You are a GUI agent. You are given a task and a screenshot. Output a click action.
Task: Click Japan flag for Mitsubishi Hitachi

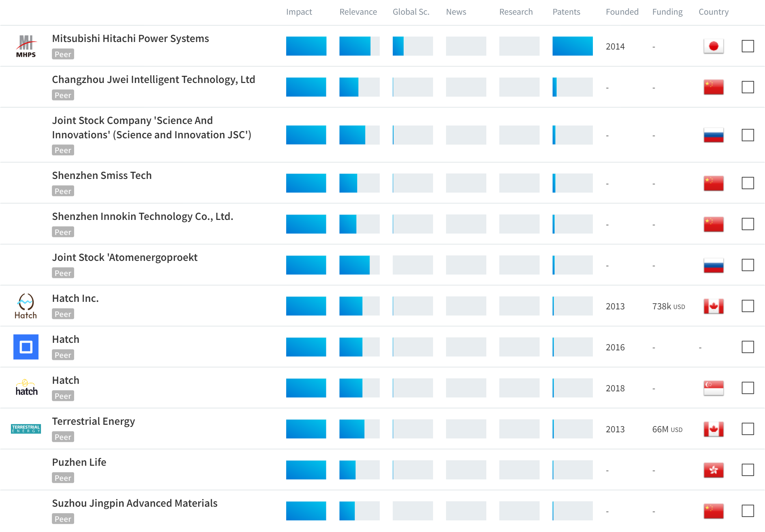[713, 46]
